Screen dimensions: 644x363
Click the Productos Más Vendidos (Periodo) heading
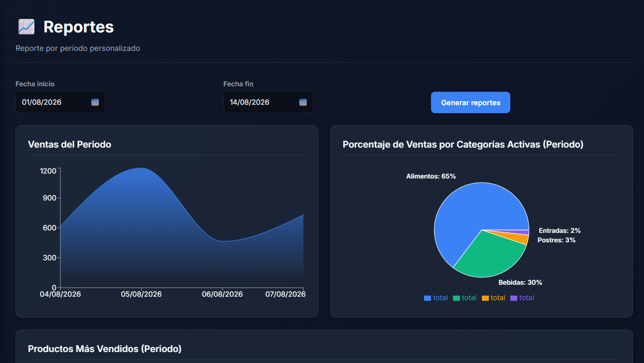coord(105,349)
